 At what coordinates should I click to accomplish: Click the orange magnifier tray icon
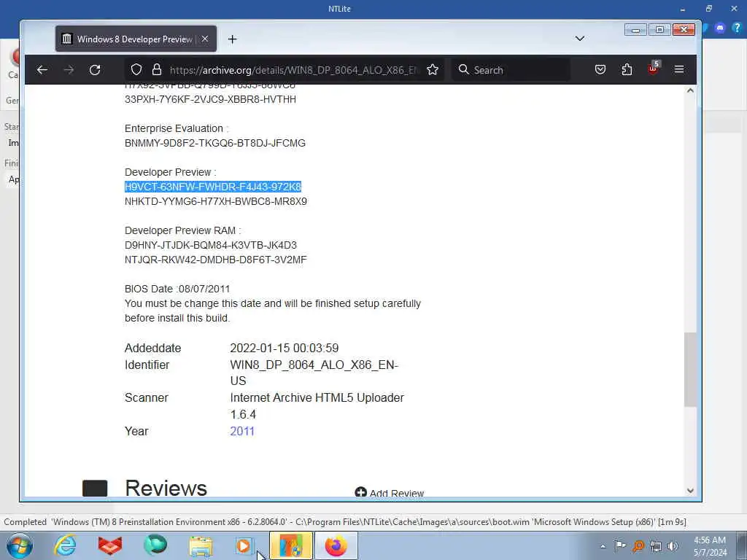point(638,546)
